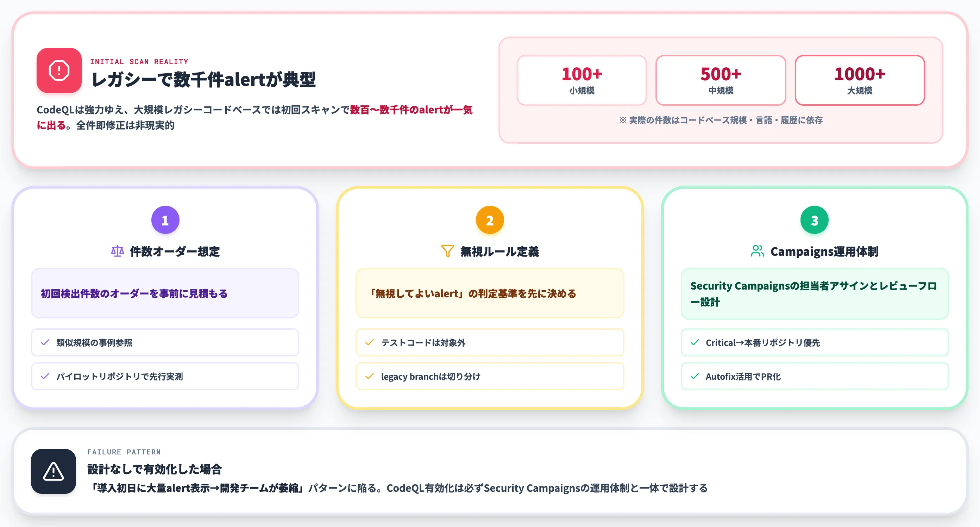
Task: Click the dark warning triangle icon
Action: coord(53,471)
